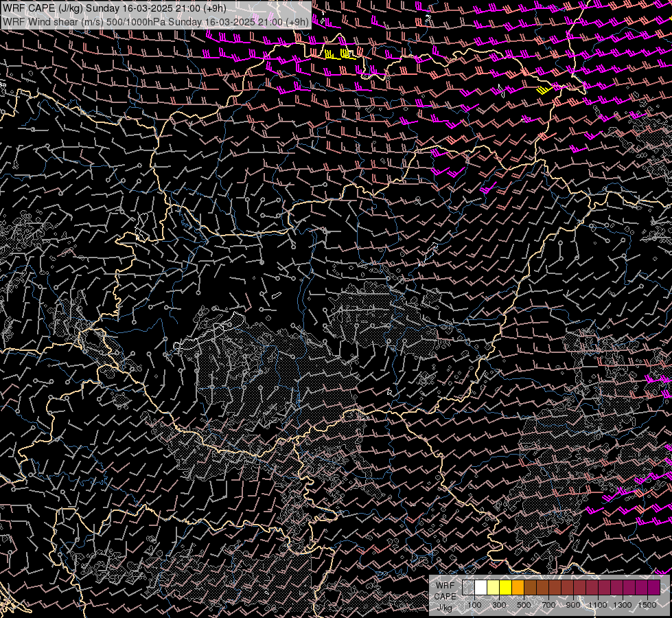Click the "WRF" label in the legend
This screenshot has height=618, width=672.
(445, 586)
